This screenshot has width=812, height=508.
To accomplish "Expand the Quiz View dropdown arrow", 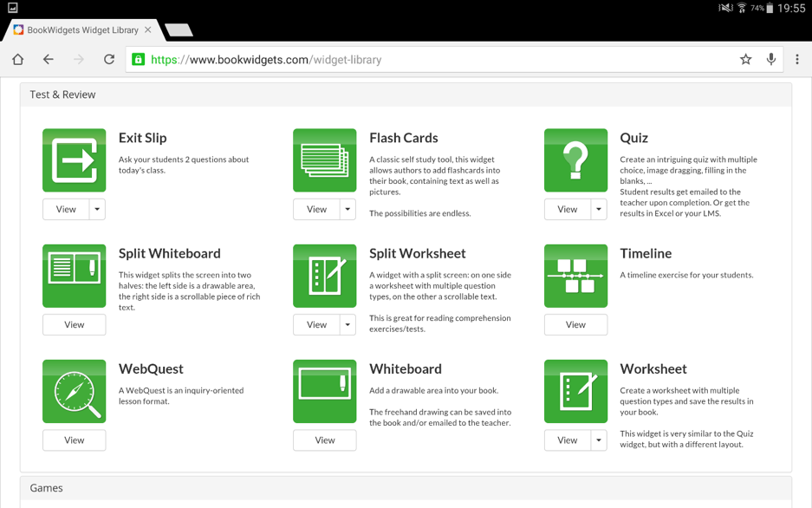I will click(x=599, y=209).
